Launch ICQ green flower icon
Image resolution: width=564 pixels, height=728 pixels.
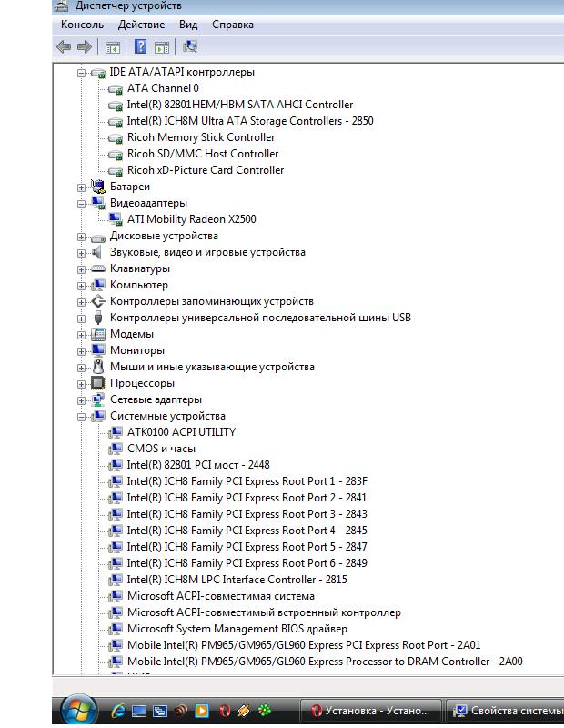coord(265,711)
